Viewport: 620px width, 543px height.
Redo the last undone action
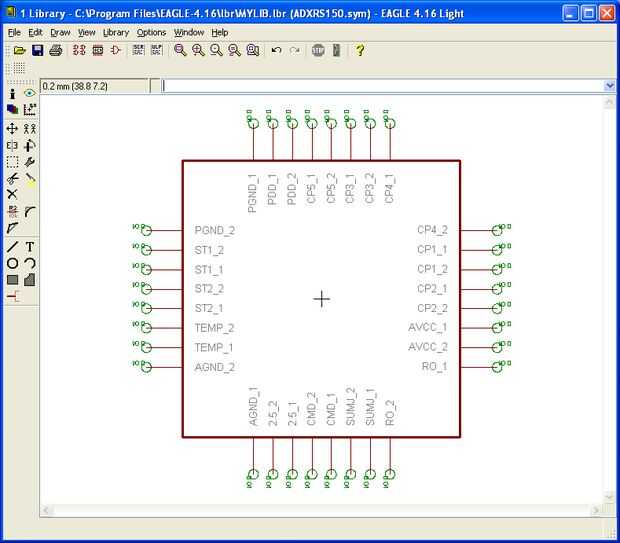tap(295, 50)
